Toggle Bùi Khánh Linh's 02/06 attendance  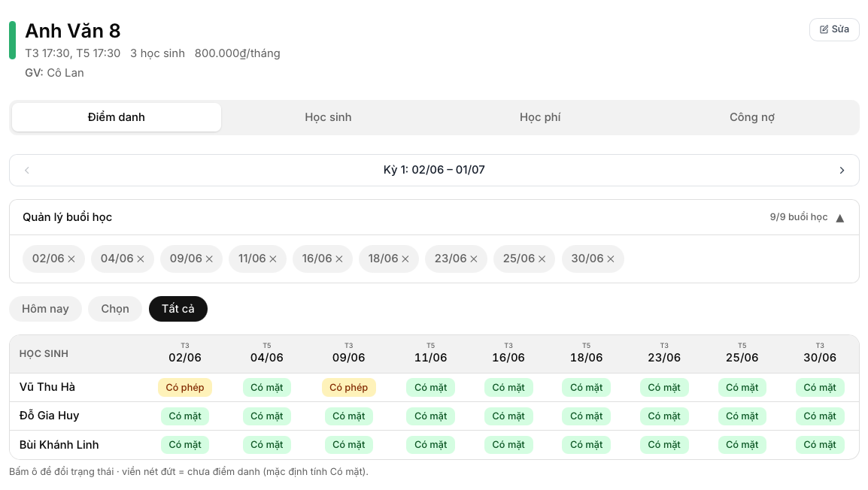(x=185, y=445)
